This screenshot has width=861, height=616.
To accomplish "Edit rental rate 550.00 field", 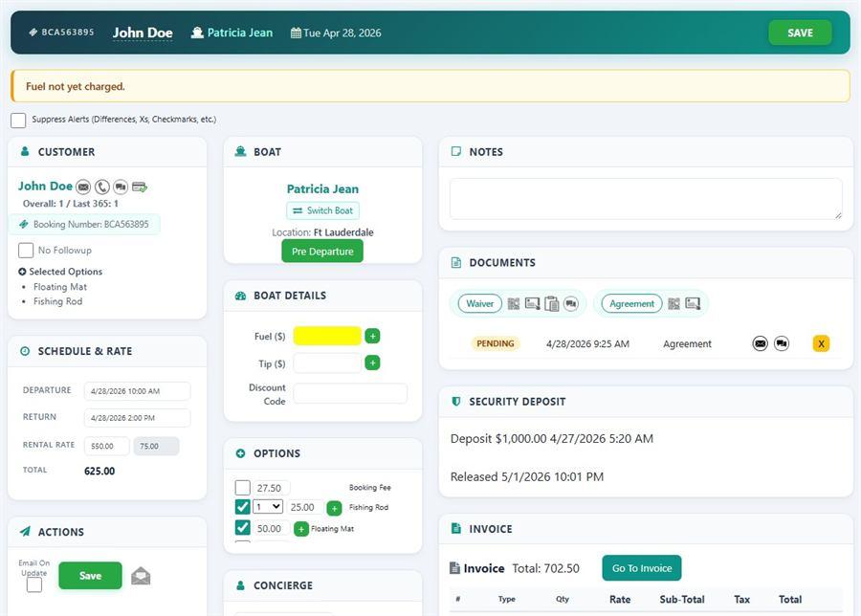I will [x=107, y=447].
